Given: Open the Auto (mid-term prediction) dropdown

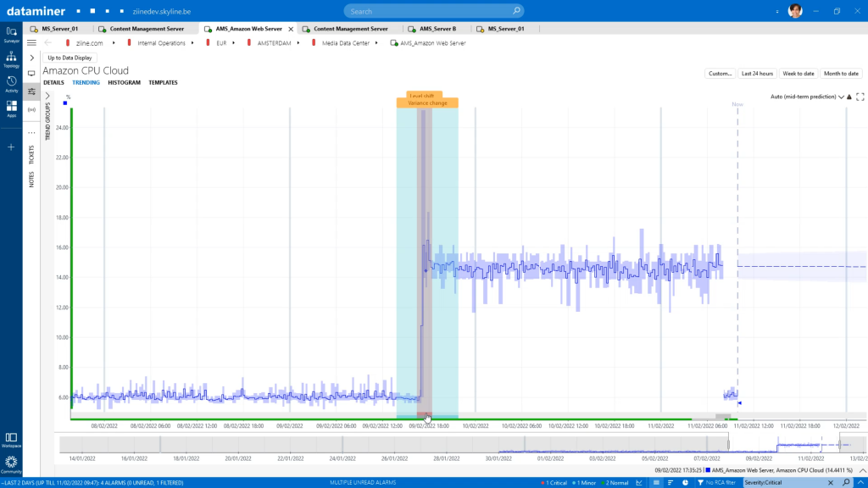Looking at the screenshot, I should [807, 97].
